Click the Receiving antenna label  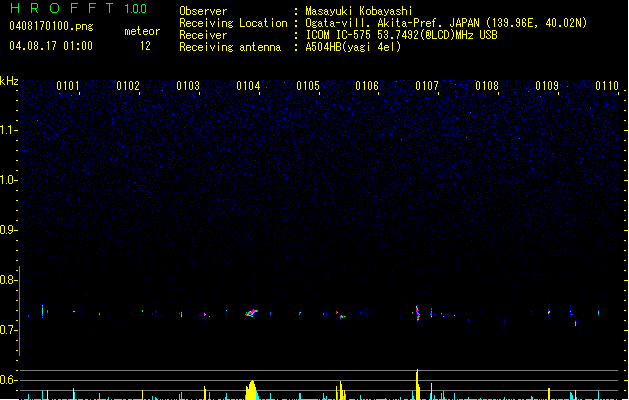(230, 47)
